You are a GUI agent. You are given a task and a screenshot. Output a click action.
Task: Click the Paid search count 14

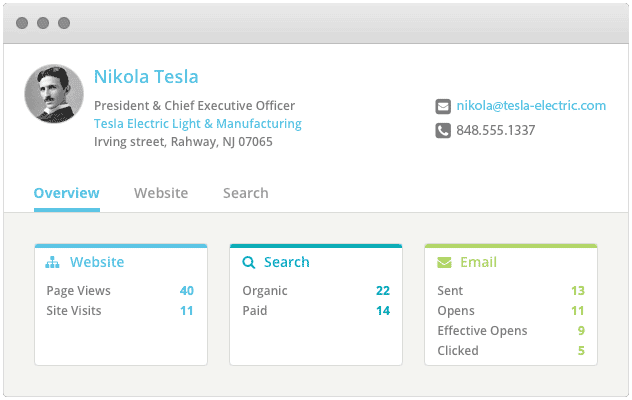tap(382, 311)
